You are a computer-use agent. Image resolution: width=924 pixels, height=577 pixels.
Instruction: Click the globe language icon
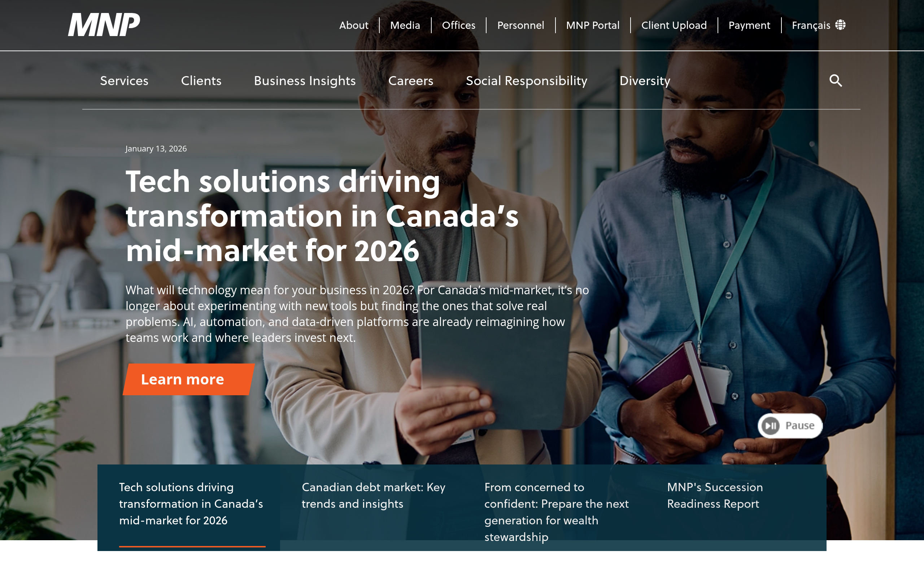(x=840, y=25)
